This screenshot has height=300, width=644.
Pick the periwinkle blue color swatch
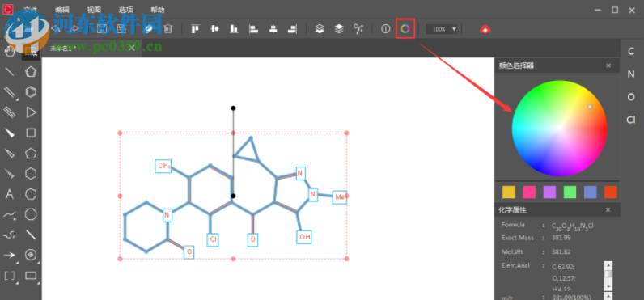click(590, 192)
